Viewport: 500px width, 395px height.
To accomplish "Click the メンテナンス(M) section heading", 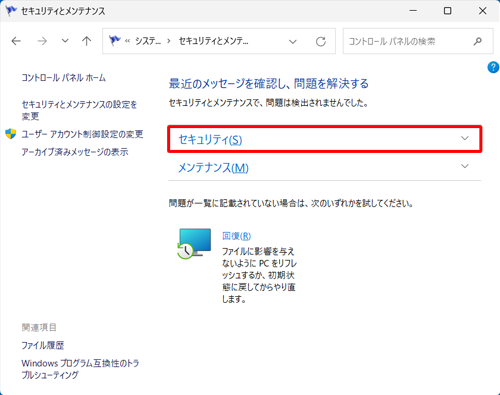I will (x=213, y=167).
